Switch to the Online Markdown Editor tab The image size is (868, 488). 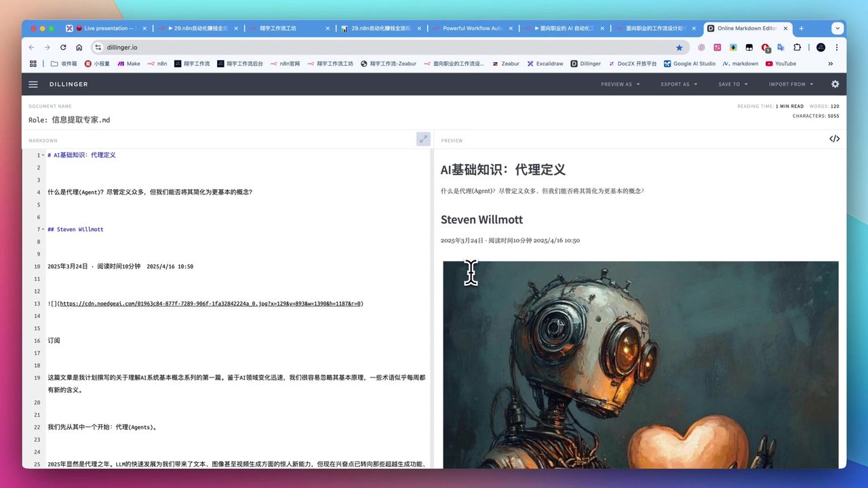[x=746, y=28]
